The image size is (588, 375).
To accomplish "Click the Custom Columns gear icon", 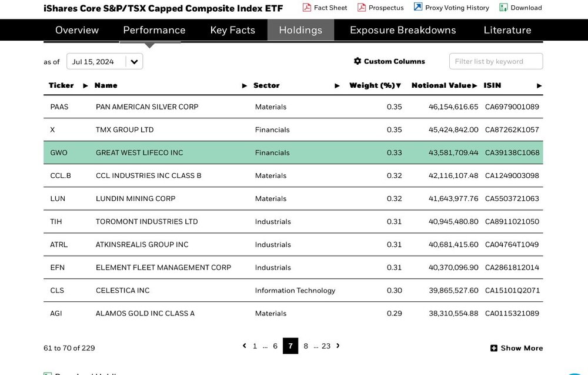I will (x=358, y=61).
